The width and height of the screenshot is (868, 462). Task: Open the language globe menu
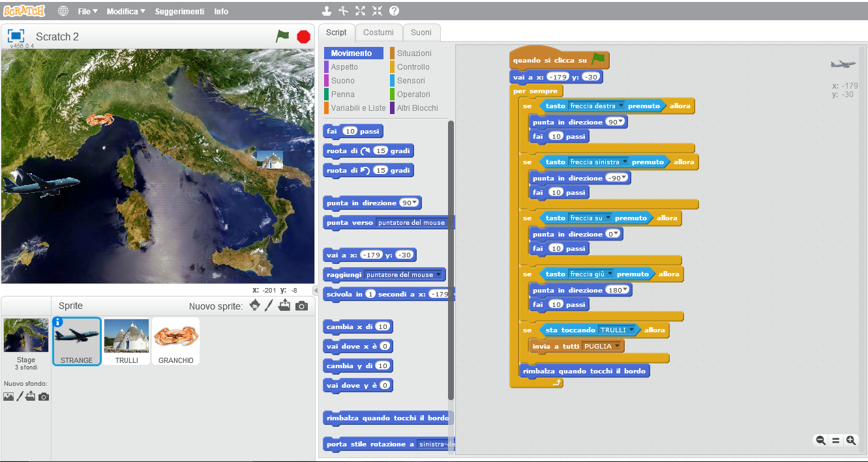pos(63,11)
